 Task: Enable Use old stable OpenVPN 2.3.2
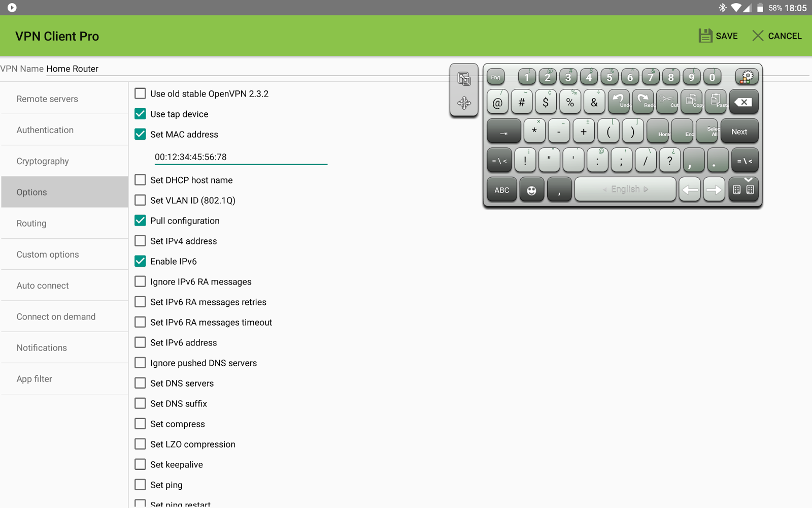coord(140,93)
